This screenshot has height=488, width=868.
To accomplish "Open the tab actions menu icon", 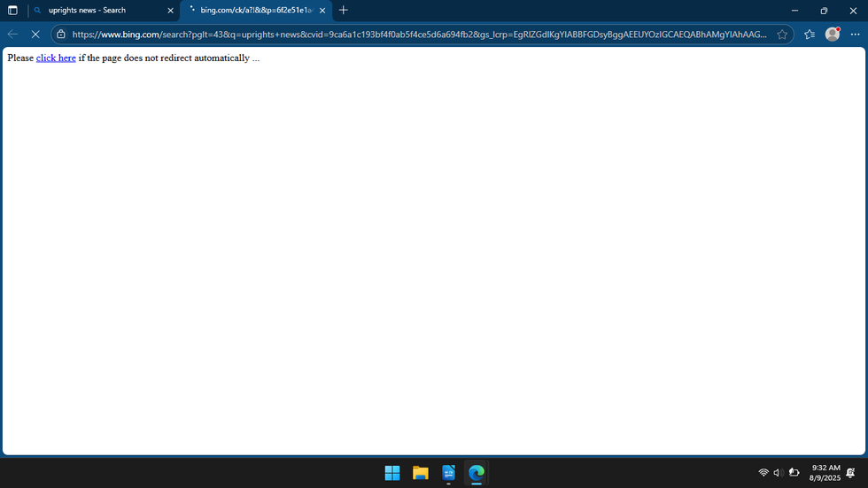I will [12, 10].
